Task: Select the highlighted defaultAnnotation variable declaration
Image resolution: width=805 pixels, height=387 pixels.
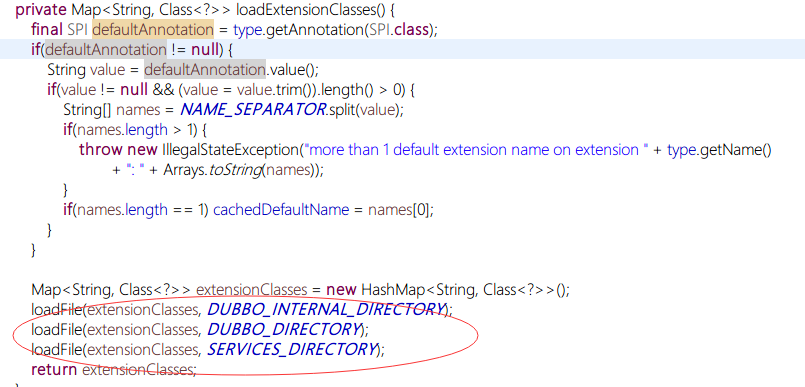Action: [x=153, y=30]
